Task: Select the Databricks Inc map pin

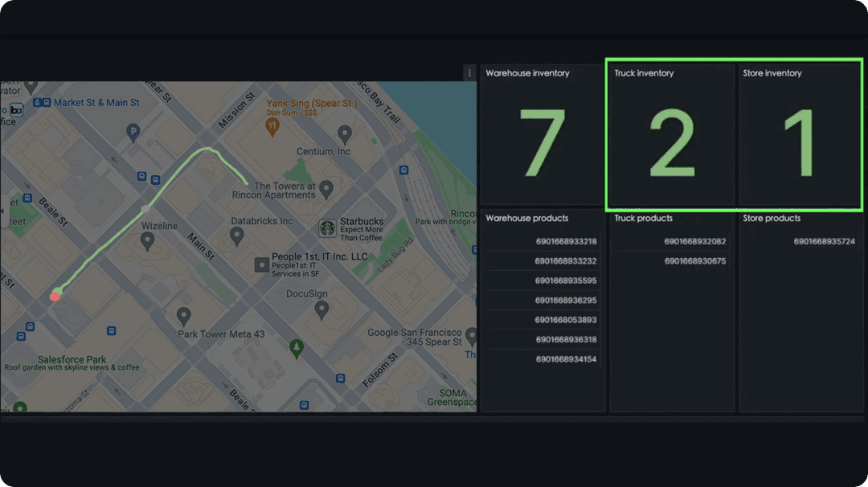Action: [236, 235]
